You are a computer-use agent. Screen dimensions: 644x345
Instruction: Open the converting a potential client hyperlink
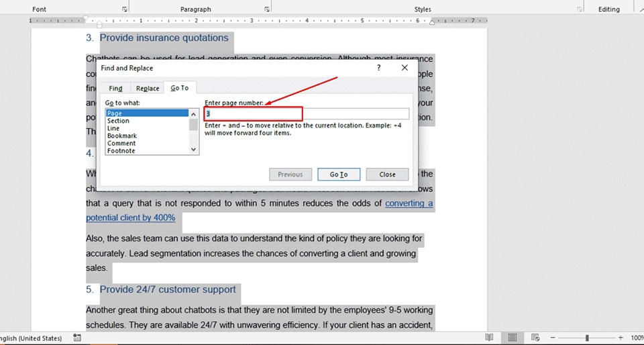pyautogui.click(x=259, y=210)
